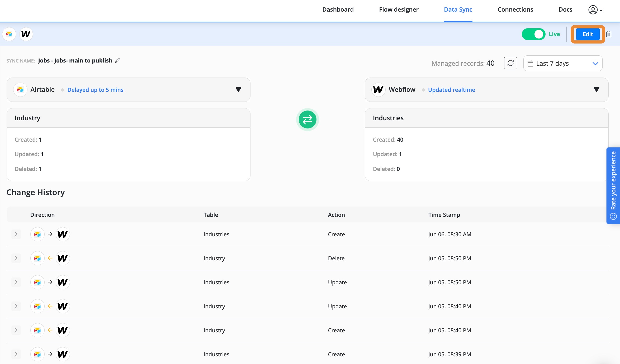Expand the Industry Create 08:40 PM row
This screenshot has width=620, height=364.
click(x=16, y=330)
